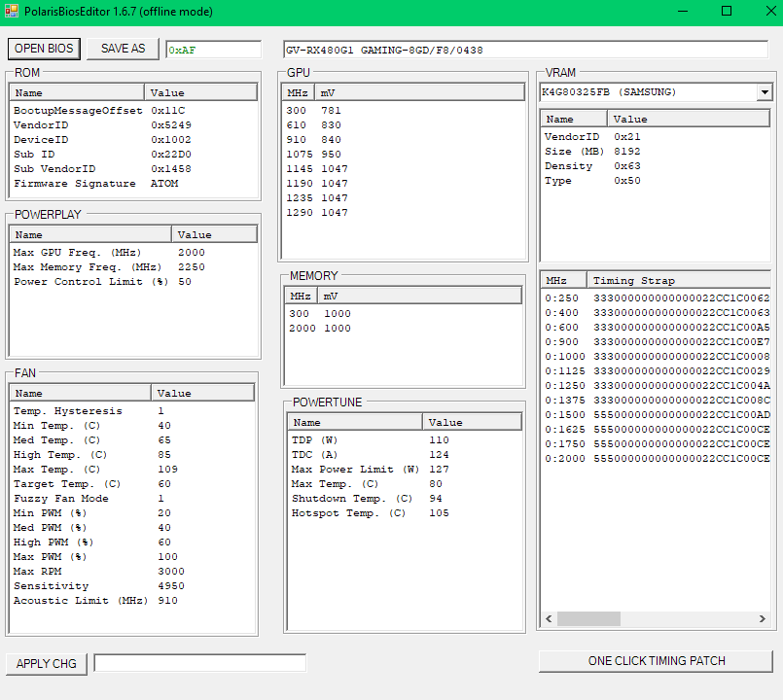Select VRAM Size (MB) 8192 row
The width and height of the screenshot is (783, 700).
[656, 152]
